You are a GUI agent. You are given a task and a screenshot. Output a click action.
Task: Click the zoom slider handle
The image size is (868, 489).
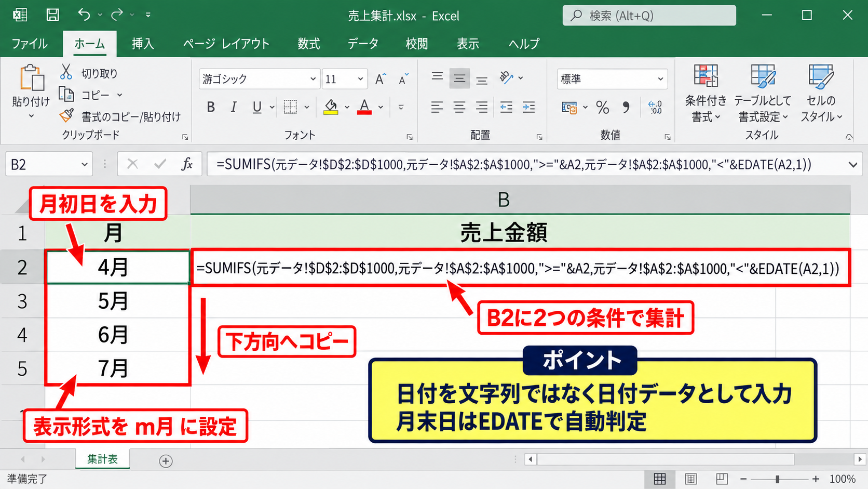pos(777,479)
